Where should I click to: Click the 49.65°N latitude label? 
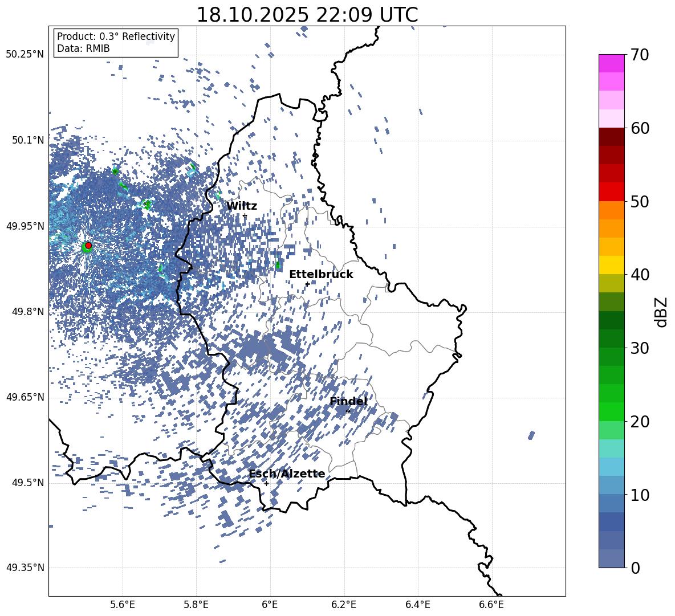click(x=25, y=397)
